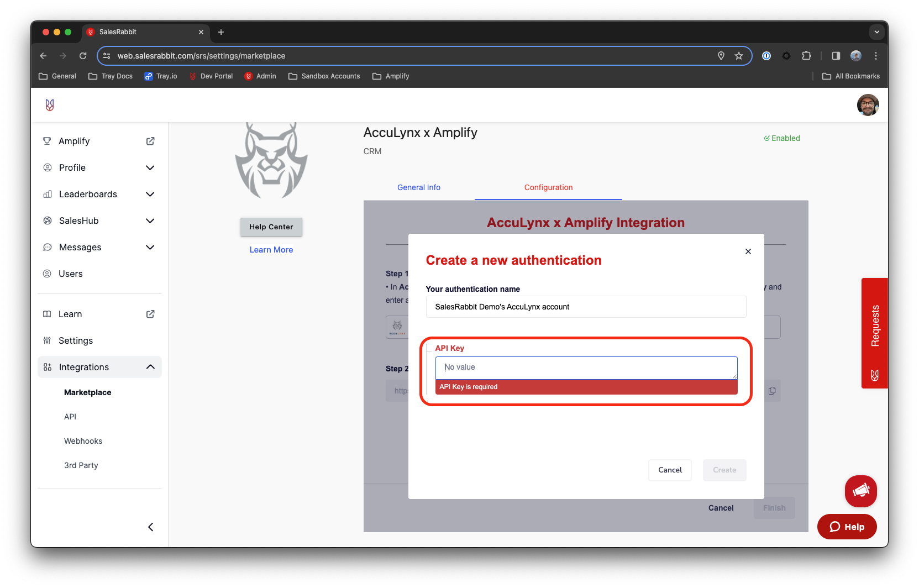The height and width of the screenshot is (588, 919).
Task: Open the Admin bookmark
Action: tap(260, 76)
